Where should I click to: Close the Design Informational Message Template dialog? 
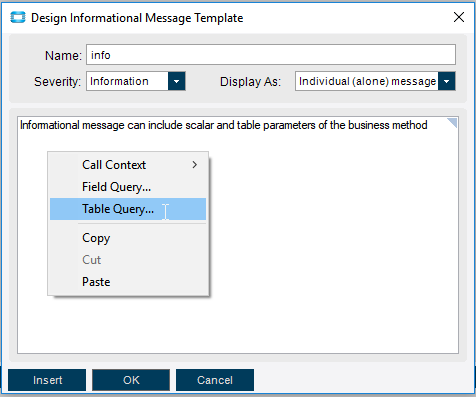click(459, 17)
